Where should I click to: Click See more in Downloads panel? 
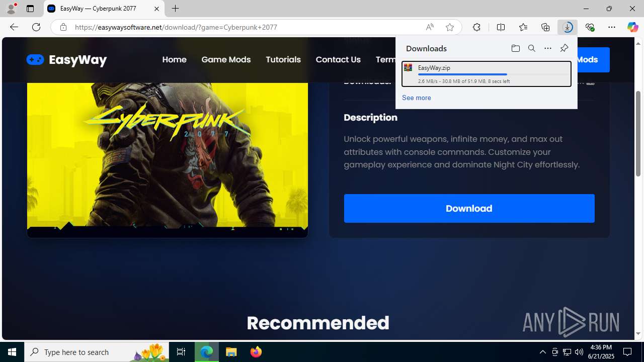[416, 98]
